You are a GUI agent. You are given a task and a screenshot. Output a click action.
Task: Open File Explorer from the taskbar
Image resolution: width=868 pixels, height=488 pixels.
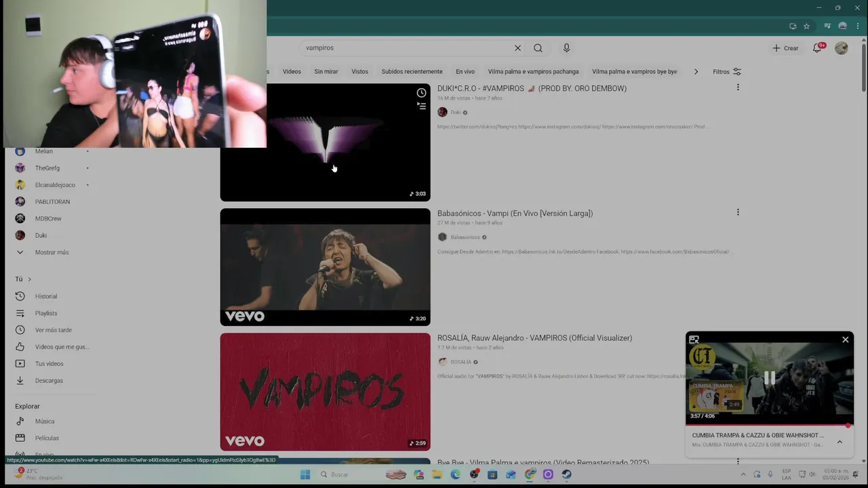point(437,474)
